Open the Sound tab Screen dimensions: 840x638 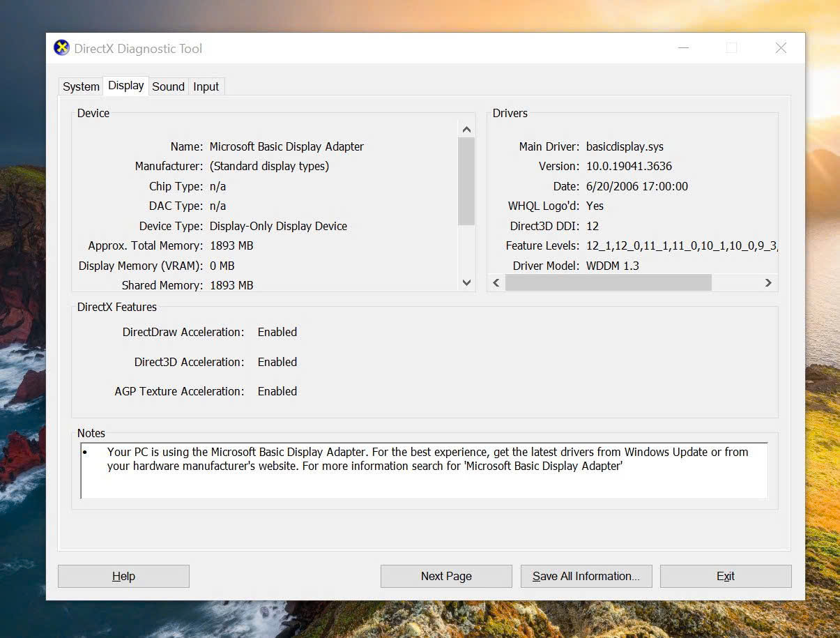coord(168,87)
